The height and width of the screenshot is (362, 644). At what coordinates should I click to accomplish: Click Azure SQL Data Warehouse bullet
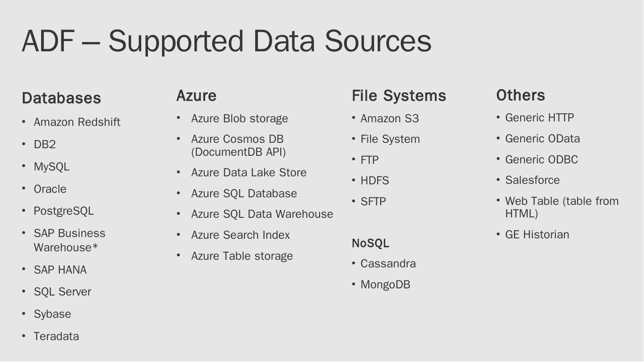(x=262, y=214)
